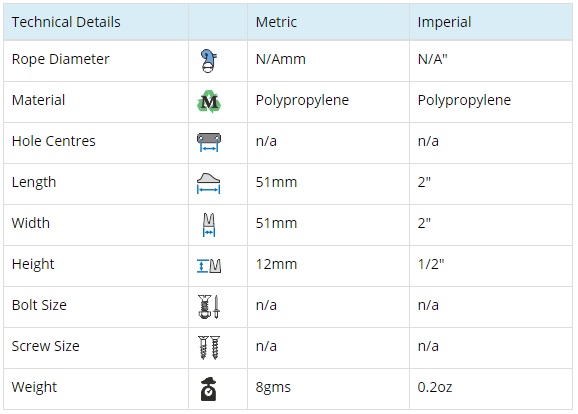Select the metric Polypropylene value

point(302,100)
